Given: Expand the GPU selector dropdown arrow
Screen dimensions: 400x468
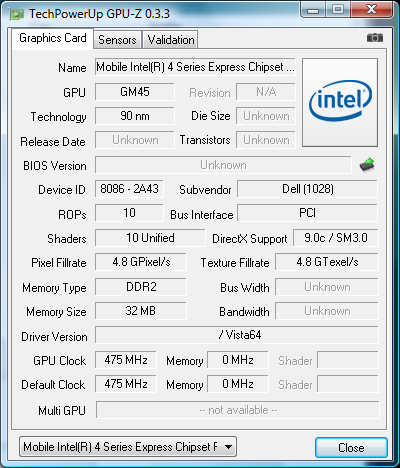Looking at the screenshot, I should (228, 447).
